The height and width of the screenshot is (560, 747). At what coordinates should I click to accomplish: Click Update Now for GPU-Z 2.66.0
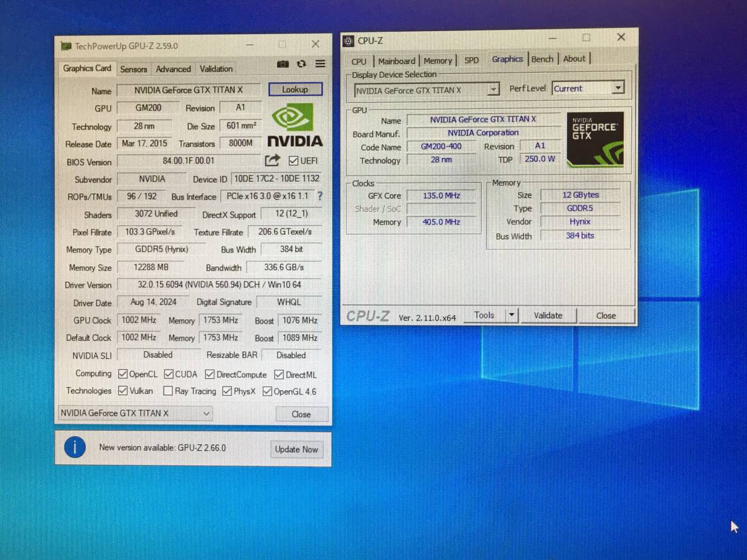click(x=296, y=449)
